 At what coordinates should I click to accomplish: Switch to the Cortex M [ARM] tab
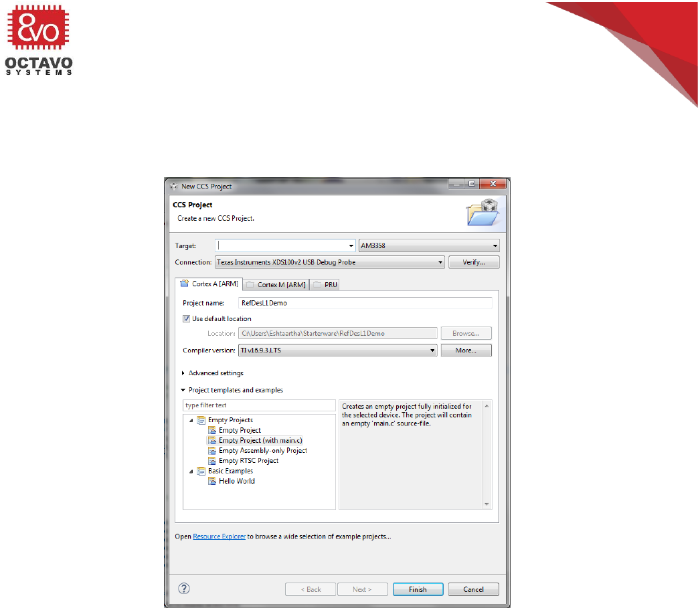pos(276,284)
